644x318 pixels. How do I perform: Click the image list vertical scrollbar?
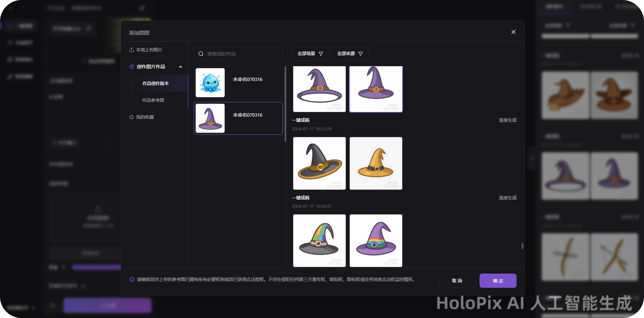pos(522,246)
